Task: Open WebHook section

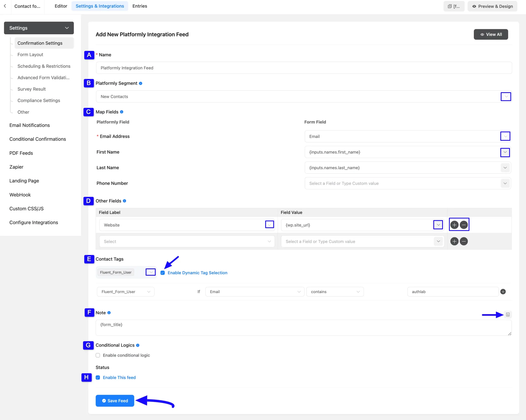Action: click(20, 195)
